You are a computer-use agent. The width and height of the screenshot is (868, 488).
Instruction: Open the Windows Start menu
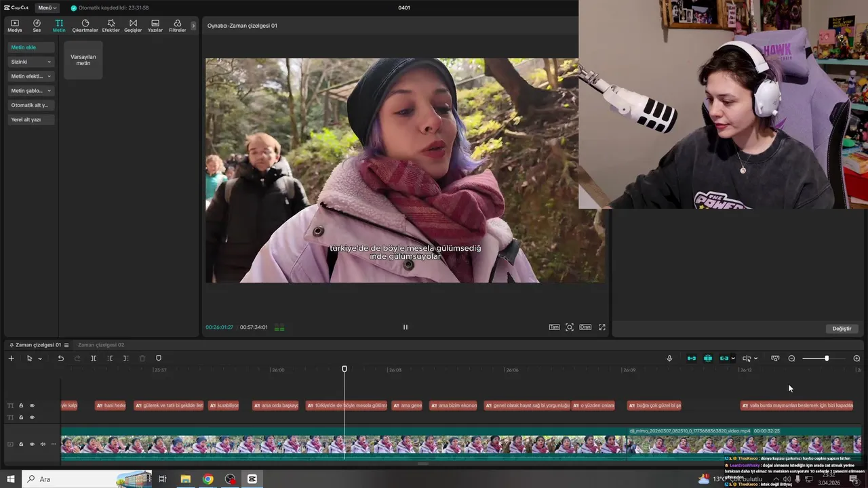[x=11, y=479]
